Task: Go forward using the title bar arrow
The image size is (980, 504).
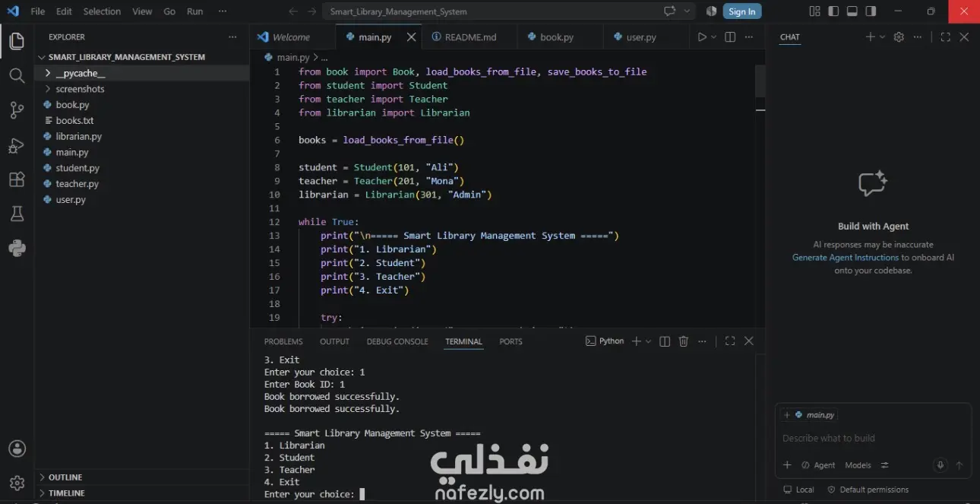Action: coord(312,11)
